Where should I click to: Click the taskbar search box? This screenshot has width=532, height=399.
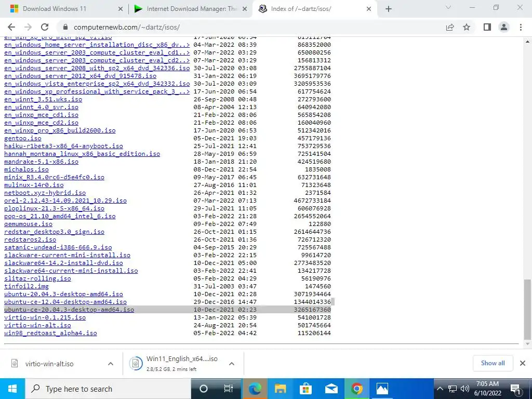pos(108,389)
